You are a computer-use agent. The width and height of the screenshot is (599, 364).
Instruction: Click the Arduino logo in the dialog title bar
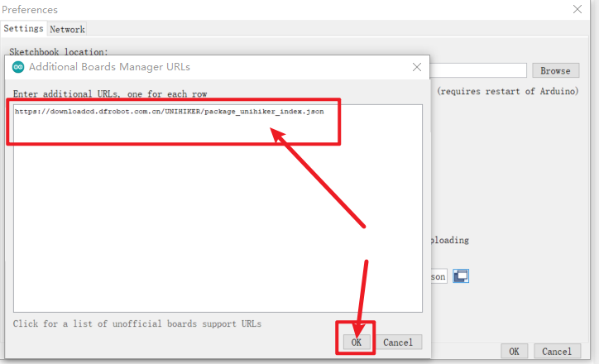(18, 67)
